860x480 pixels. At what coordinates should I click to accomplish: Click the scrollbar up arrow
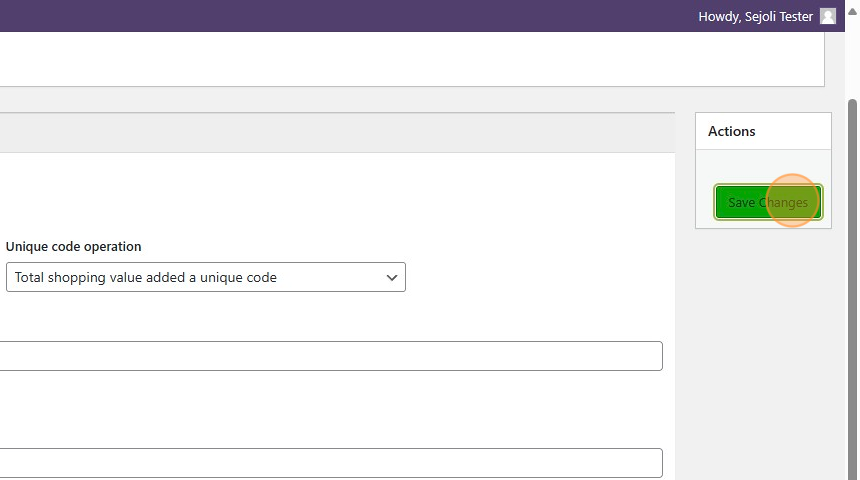point(852,11)
